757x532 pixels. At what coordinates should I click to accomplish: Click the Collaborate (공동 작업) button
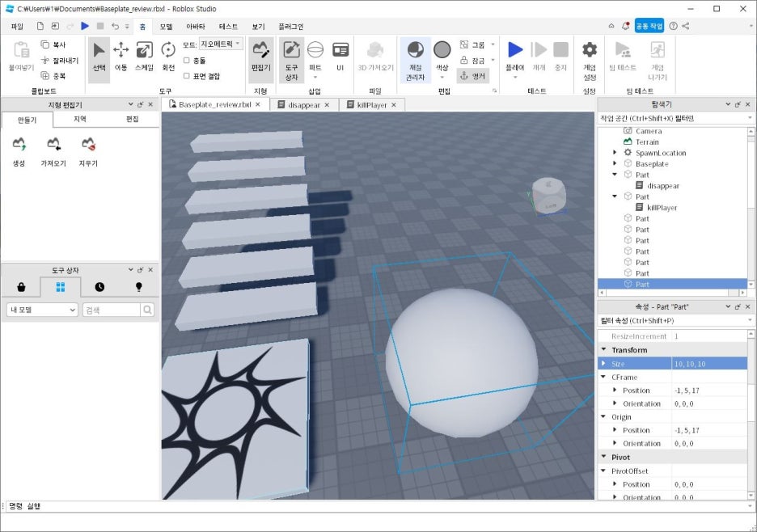point(649,26)
